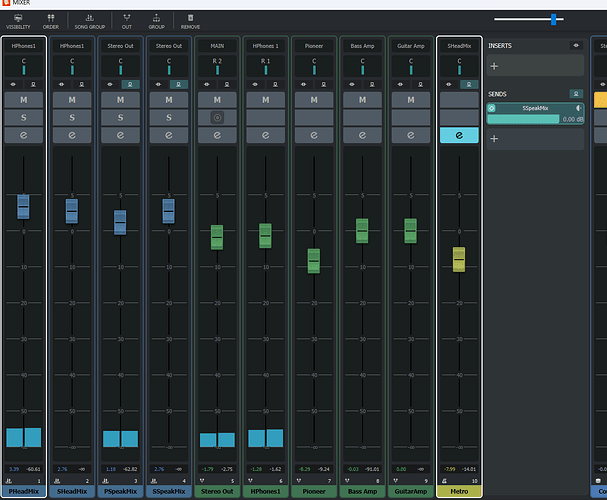Open the editor (e) for Bass Amp channel
Image resolution: width=607 pixels, height=500 pixels.
pyautogui.click(x=362, y=135)
